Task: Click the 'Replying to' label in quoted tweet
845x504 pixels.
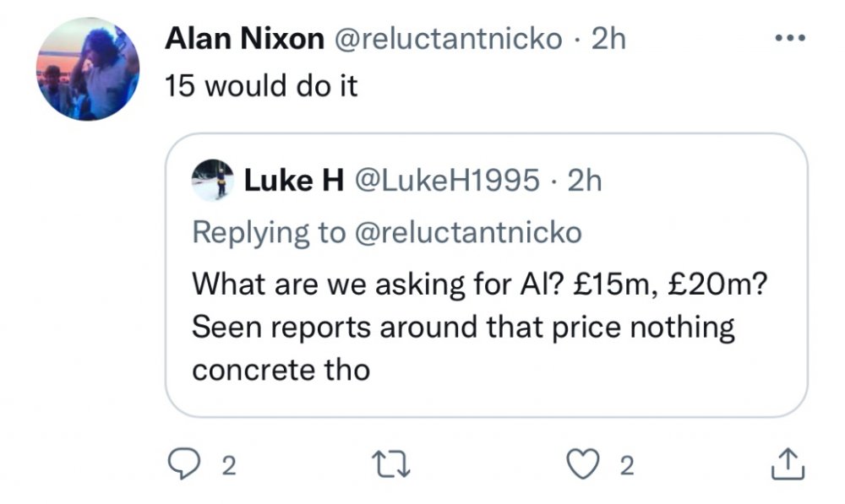Action: pyautogui.click(x=267, y=232)
